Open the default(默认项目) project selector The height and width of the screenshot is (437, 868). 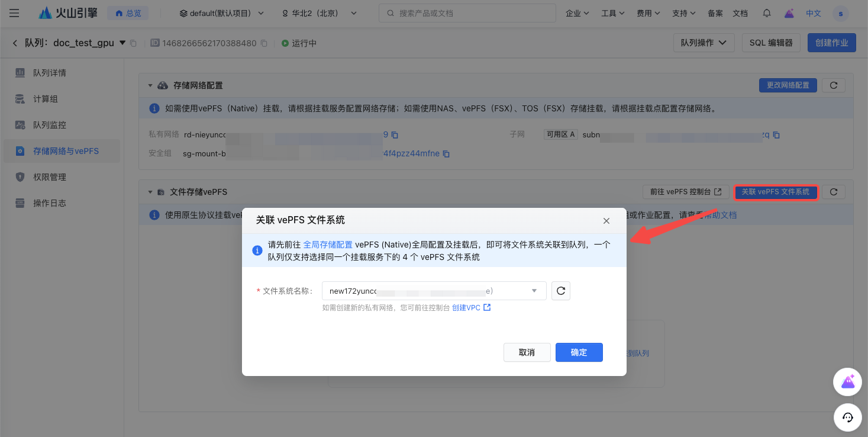(221, 13)
